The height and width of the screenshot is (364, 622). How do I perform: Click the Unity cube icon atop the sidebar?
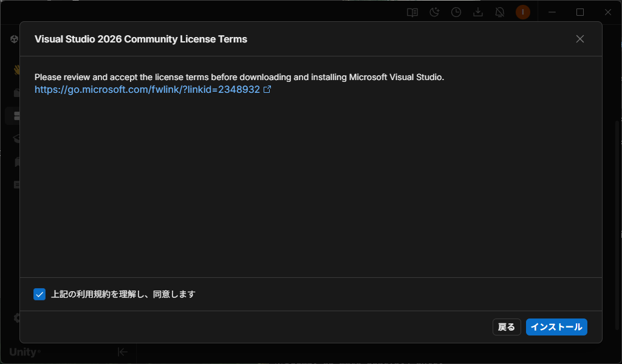click(14, 39)
